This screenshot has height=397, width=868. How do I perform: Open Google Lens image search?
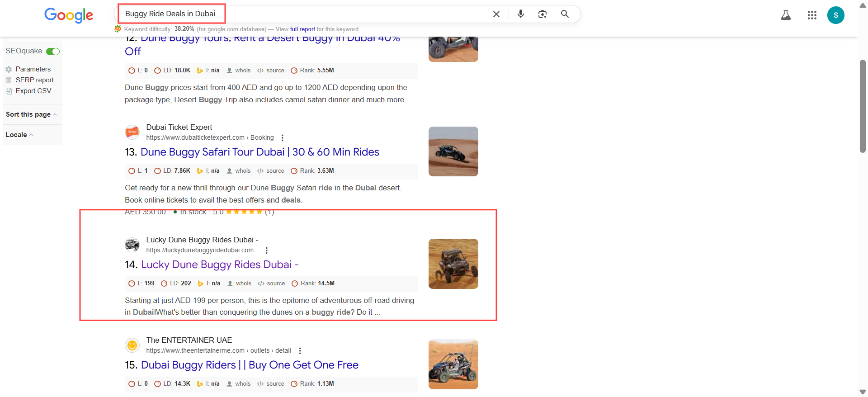point(542,14)
